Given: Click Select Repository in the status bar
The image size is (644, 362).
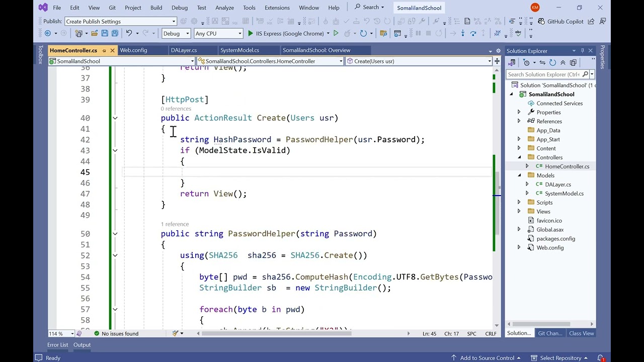Looking at the screenshot, I should coord(559,358).
